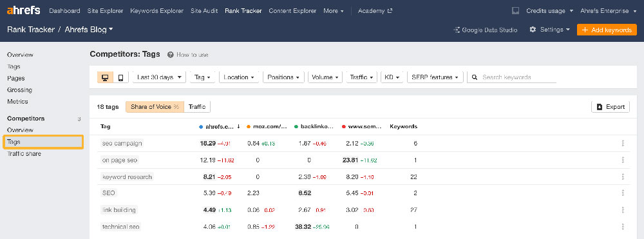Toggle to Traffic view
The height and width of the screenshot is (239, 644).
point(197,107)
